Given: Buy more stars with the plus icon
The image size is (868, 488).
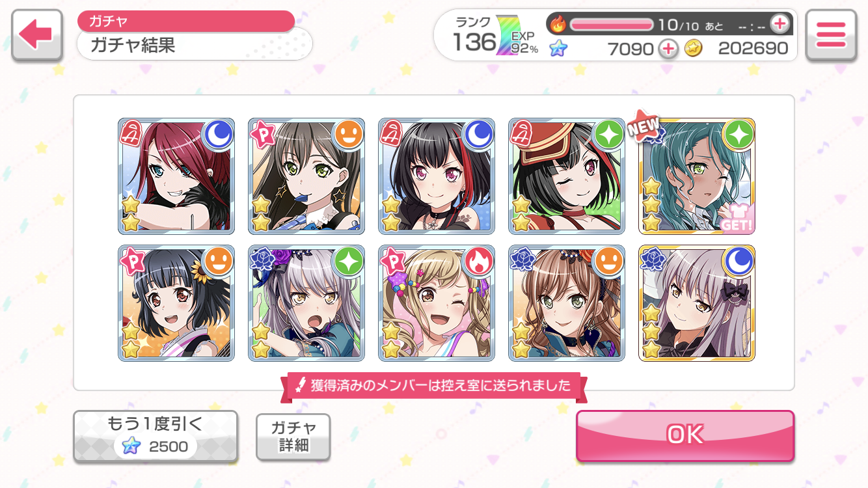Looking at the screenshot, I should click(x=668, y=48).
